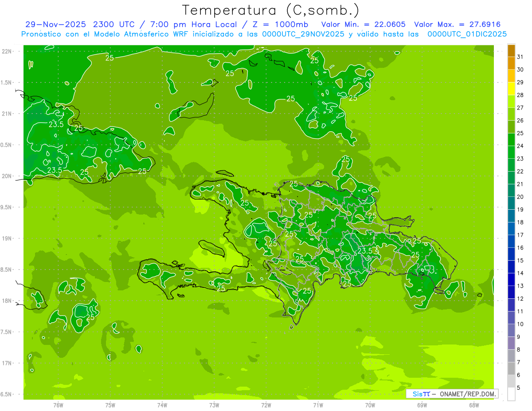The height and width of the screenshot is (411, 532).
Task: Click "Valor Min. = 22.0605" text
Action: click(363, 24)
